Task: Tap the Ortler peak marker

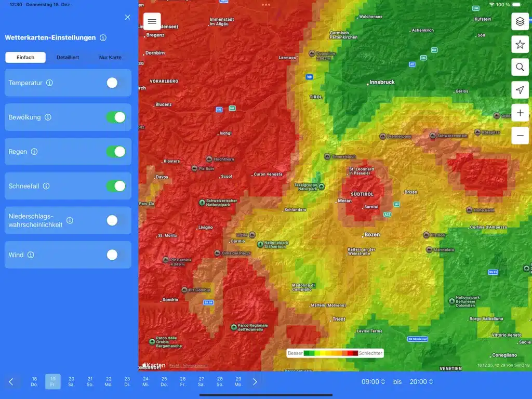Action: [x=252, y=235]
